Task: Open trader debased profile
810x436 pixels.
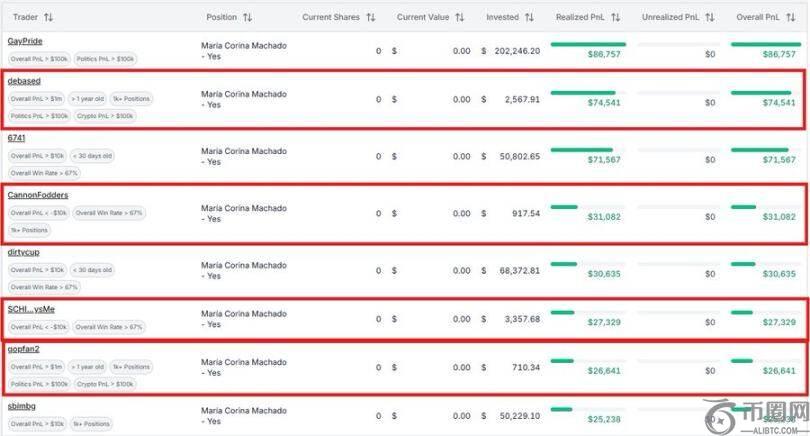Action: coord(24,80)
